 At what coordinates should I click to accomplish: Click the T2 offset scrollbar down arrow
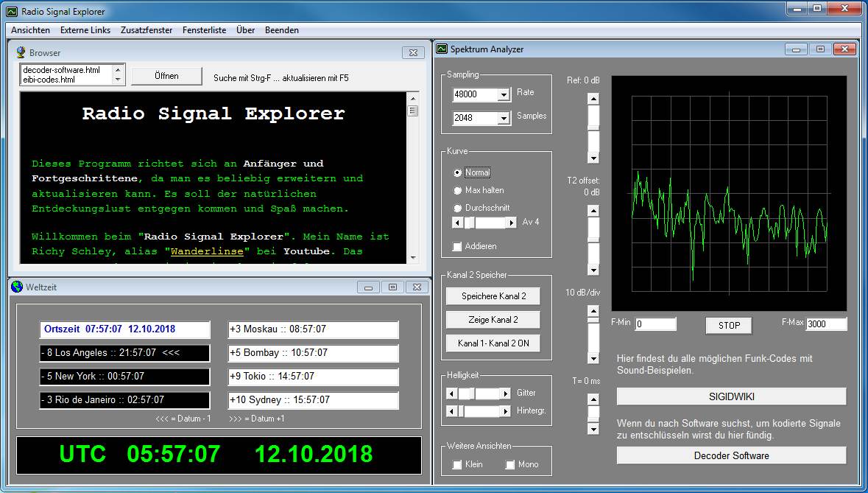[593, 270]
